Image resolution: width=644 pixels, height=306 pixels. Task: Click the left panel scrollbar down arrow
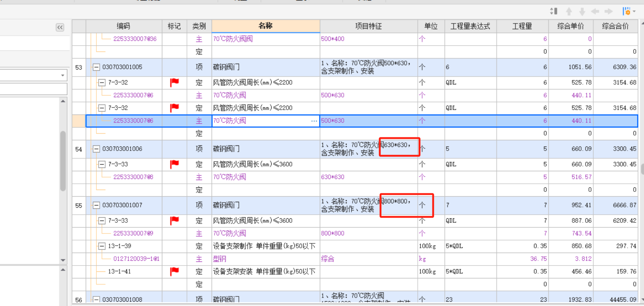(x=63, y=260)
